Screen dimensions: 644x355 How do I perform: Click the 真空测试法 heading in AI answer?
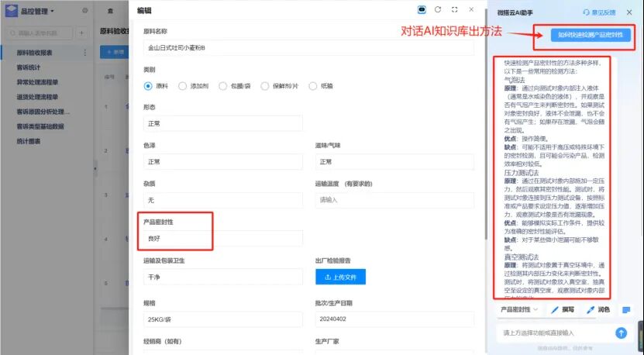(522, 257)
